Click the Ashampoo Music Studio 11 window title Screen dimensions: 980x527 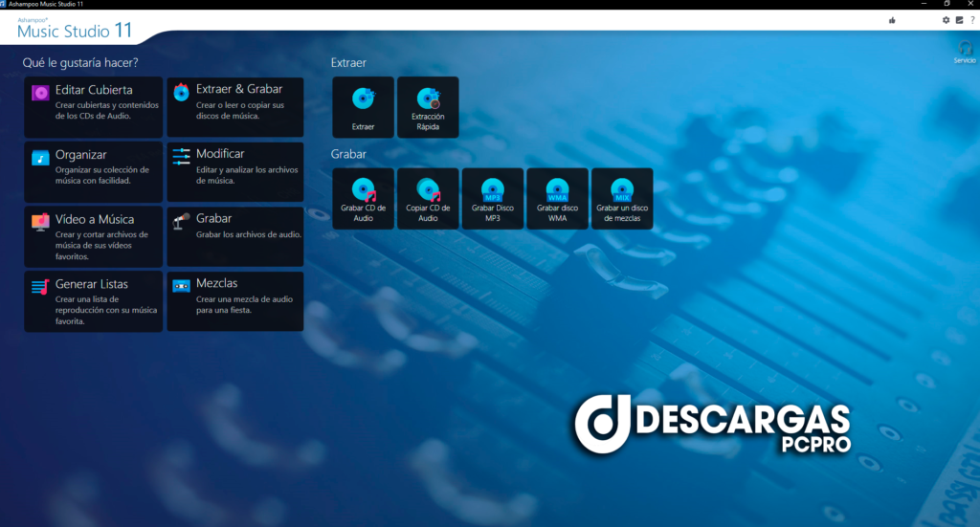pyautogui.click(x=46, y=4)
